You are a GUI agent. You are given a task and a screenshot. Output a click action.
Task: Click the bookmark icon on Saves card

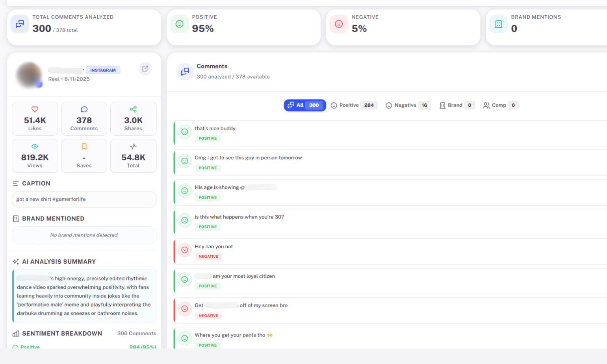tap(84, 146)
